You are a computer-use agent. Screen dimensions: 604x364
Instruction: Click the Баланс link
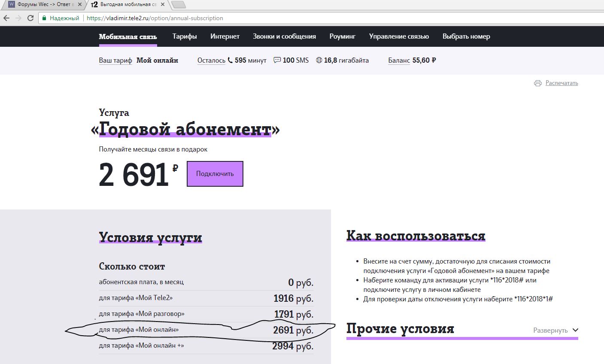(x=399, y=61)
